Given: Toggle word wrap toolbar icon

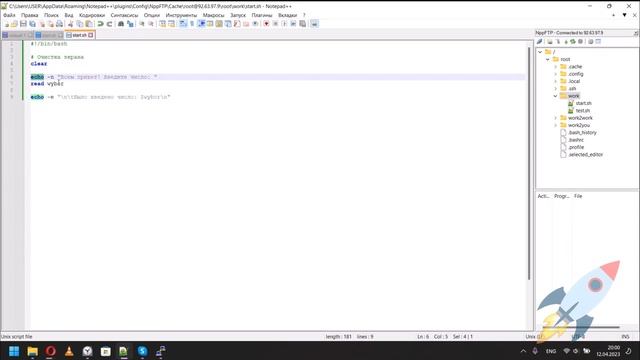Looking at the screenshot, I should 183,24.
